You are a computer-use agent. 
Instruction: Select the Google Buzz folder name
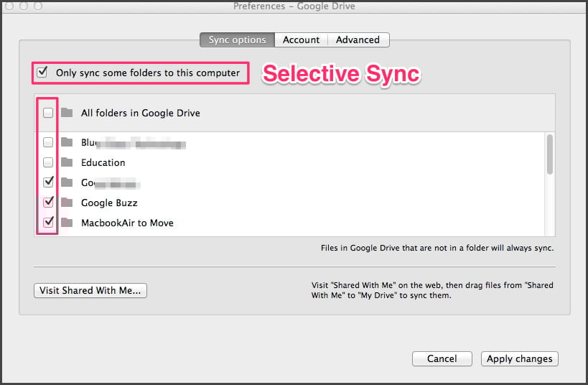click(109, 203)
